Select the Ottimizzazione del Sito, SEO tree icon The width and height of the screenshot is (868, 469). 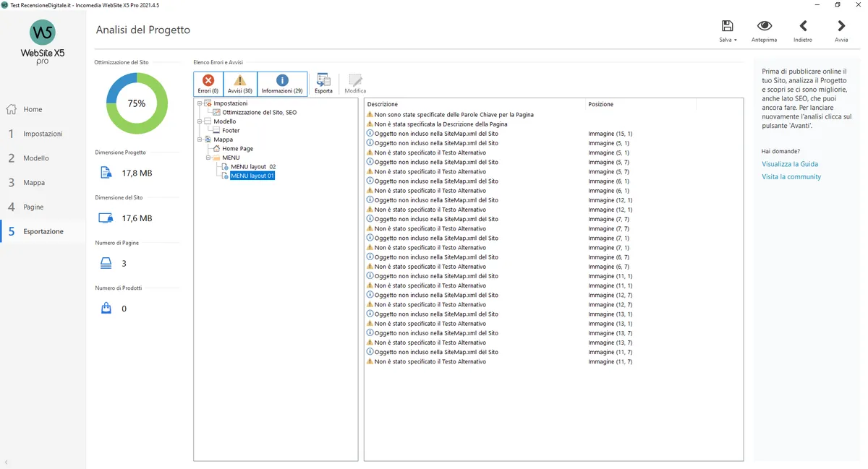pos(216,113)
